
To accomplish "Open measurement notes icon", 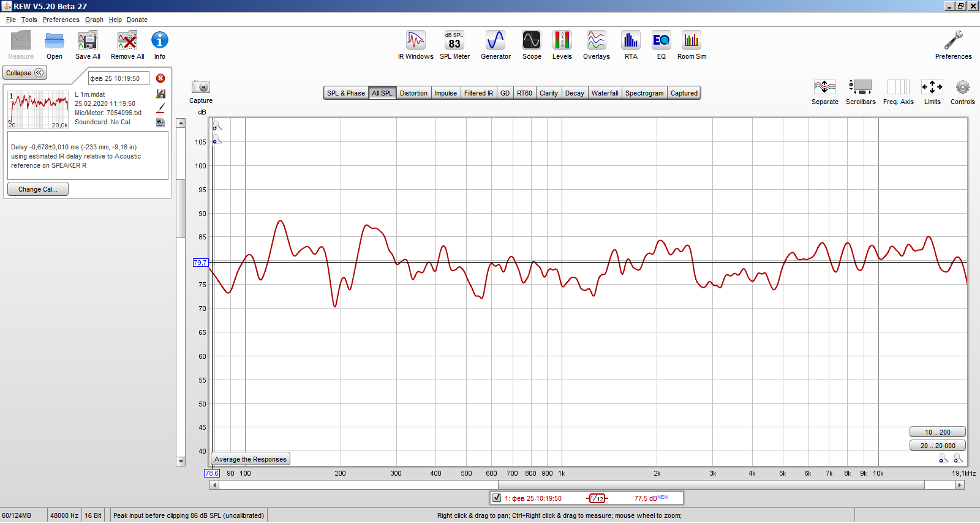I will 160,122.
